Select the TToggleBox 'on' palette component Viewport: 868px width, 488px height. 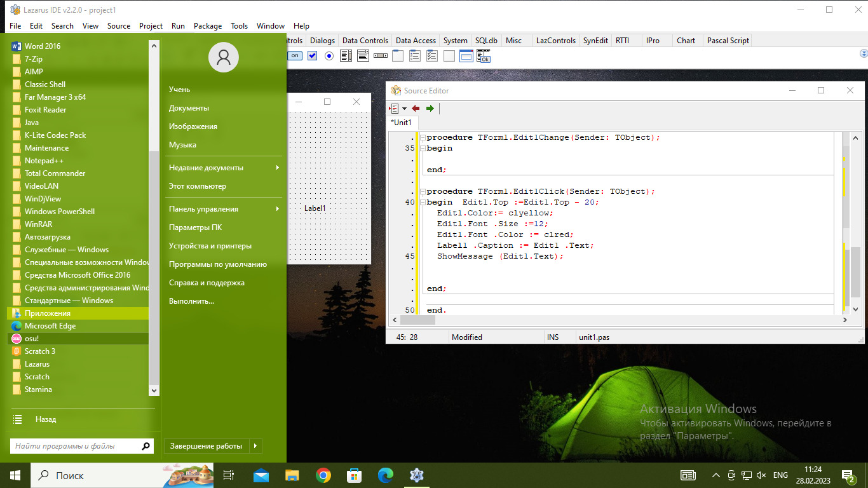pyautogui.click(x=295, y=56)
